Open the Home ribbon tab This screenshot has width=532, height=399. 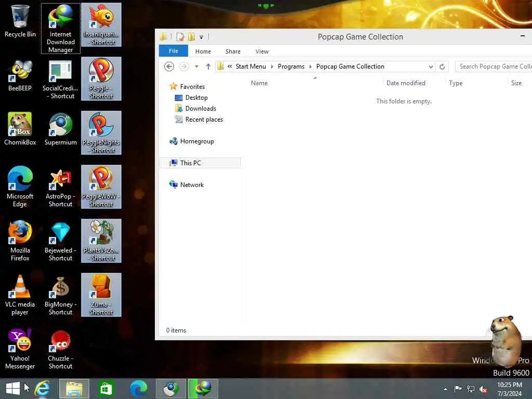[203, 51]
